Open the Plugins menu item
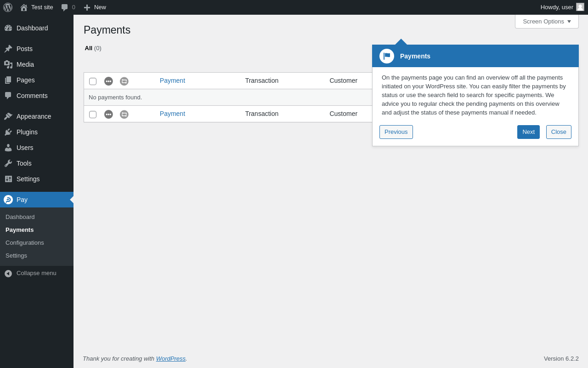 click(27, 132)
